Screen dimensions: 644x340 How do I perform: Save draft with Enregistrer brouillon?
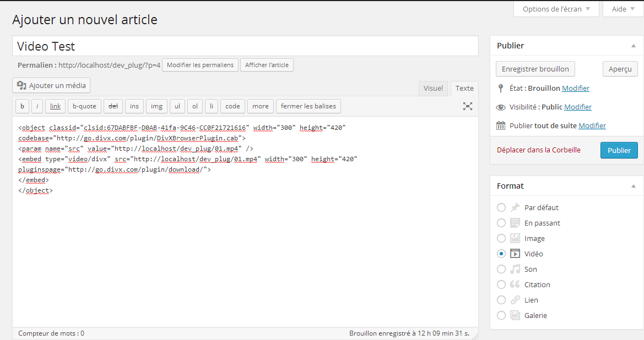[535, 69]
